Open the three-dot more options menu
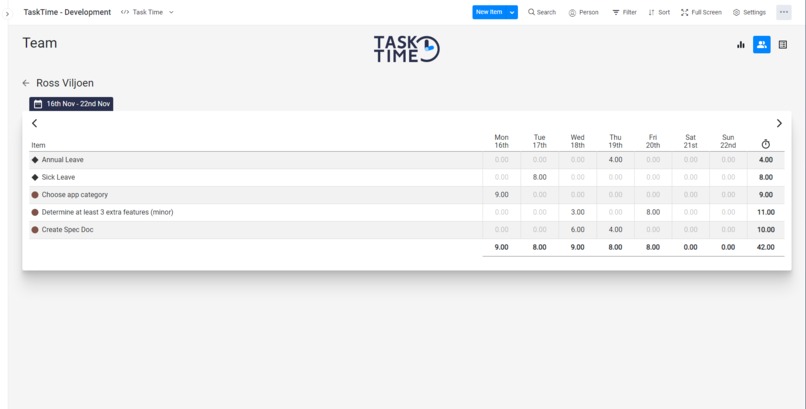Image resolution: width=806 pixels, height=409 pixels. pos(783,12)
